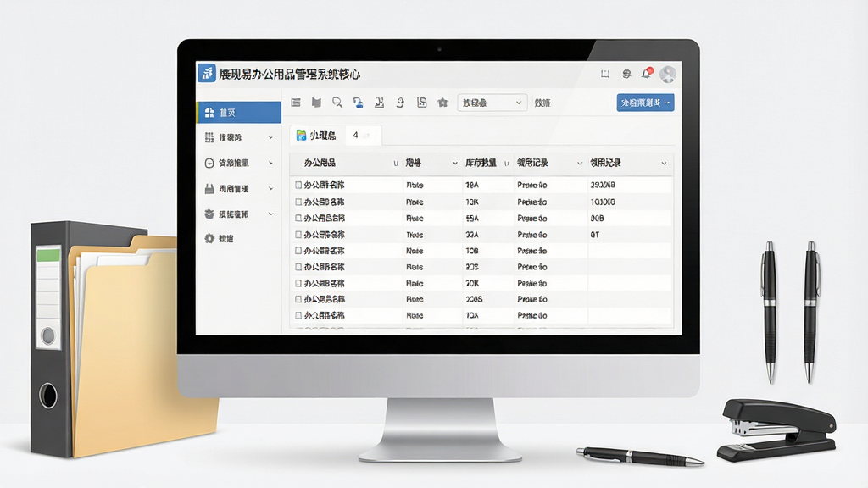Tick the checkbox in the 33A row

click(298, 235)
